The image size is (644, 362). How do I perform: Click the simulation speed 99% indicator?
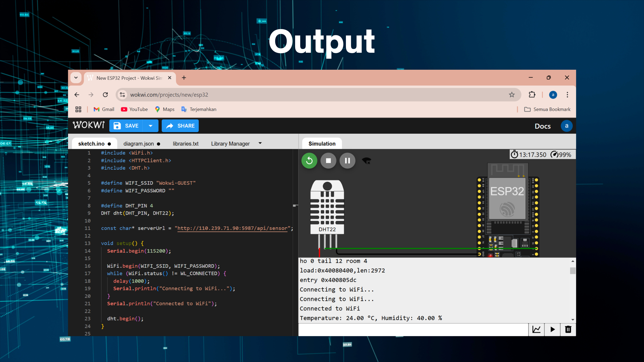[561, 155]
